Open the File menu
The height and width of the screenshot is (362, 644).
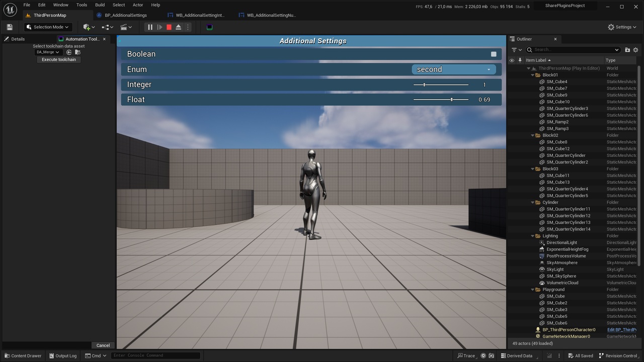27,5
